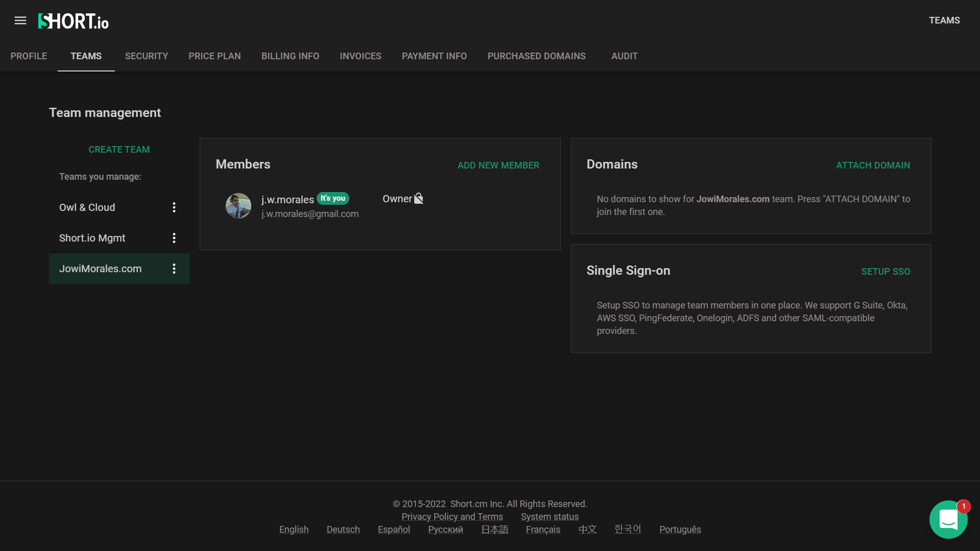
Task: Click the Create Team button
Action: point(119,150)
